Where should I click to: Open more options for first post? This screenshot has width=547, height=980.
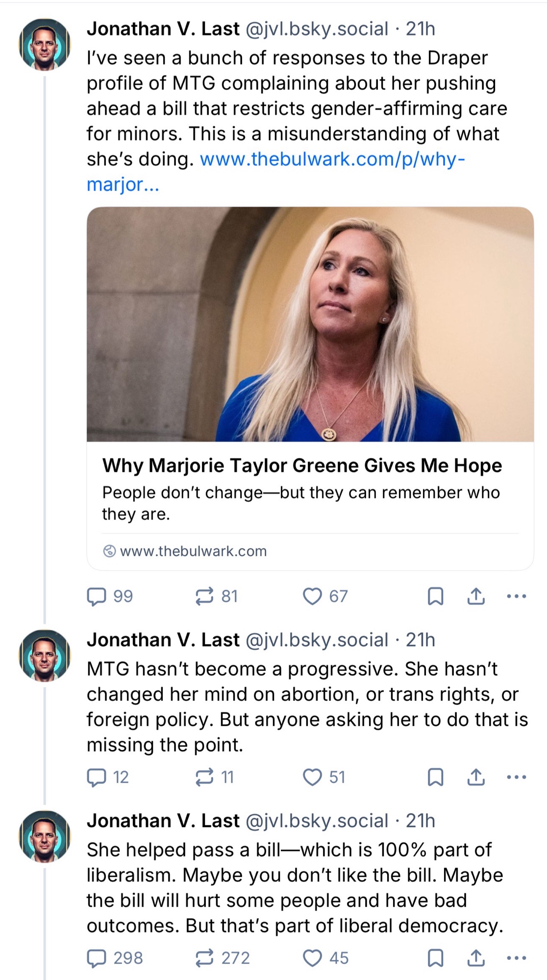(516, 596)
